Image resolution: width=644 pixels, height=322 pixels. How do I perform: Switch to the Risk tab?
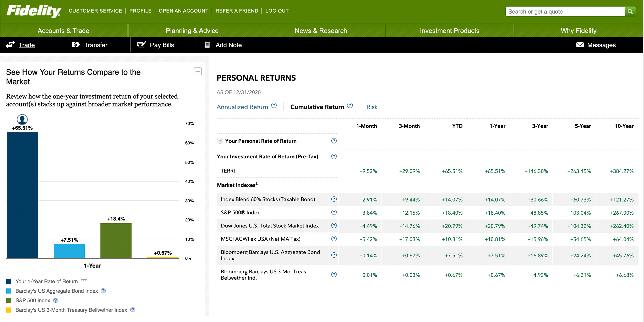[x=372, y=107]
